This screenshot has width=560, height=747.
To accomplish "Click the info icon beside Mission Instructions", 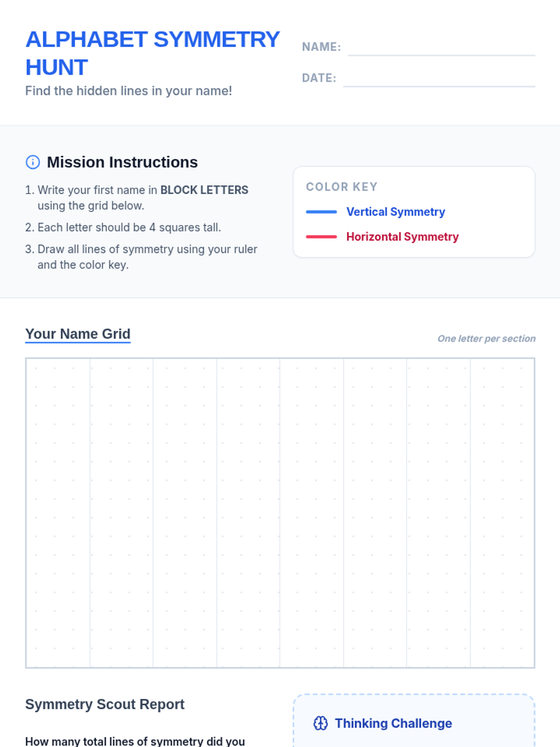I will click(33, 162).
